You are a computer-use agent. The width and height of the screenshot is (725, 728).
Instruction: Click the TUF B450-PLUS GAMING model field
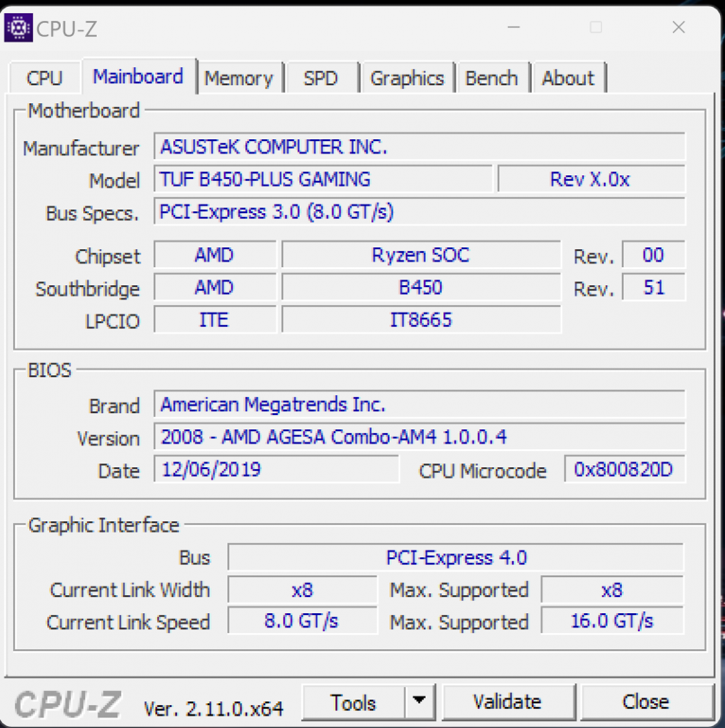click(323, 179)
